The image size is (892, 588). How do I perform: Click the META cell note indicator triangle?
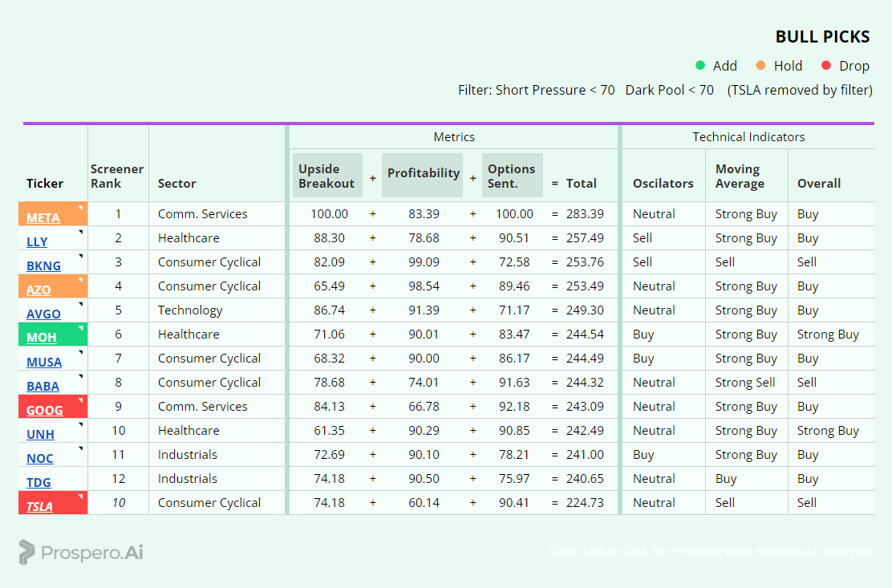point(81,208)
